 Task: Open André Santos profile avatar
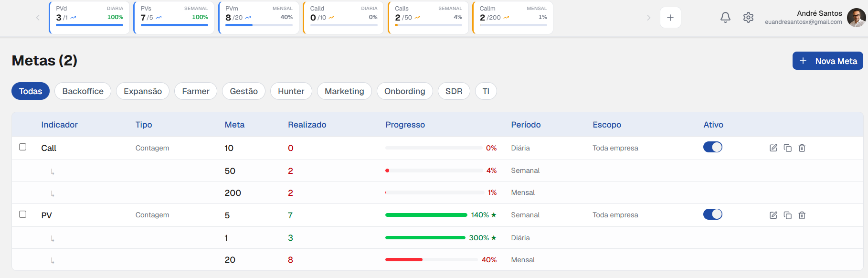click(856, 18)
